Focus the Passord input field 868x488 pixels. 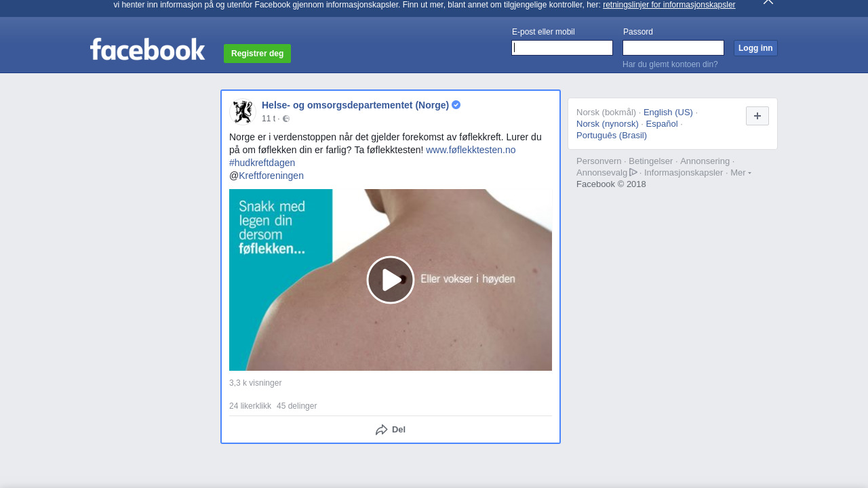[x=673, y=47]
